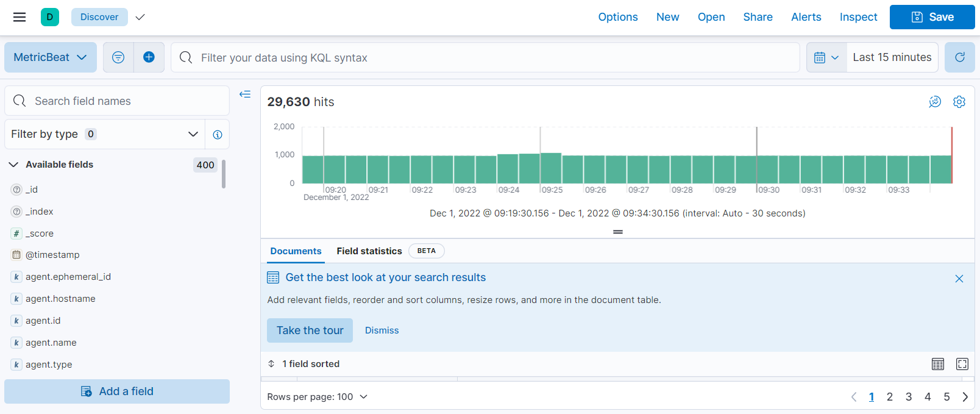The width and height of the screenshot is (980, 414).
Task: Open the density display options icon
Action: (937, 364)
